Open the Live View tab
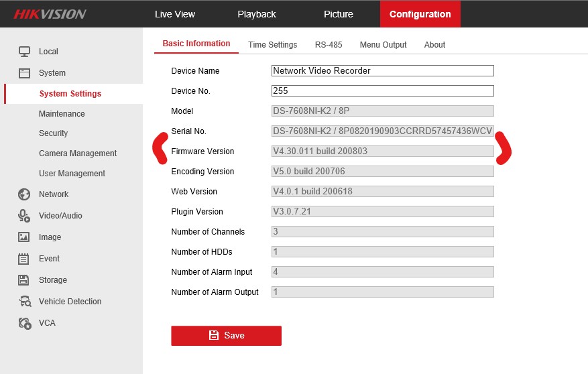Screen dimensions: 588x374 (x=175, y=14)
